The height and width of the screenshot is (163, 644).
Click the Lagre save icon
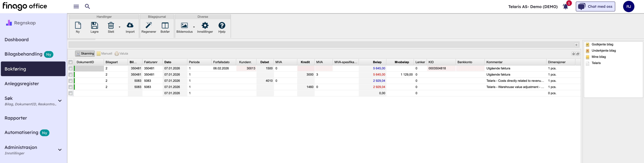tap(94, 26)
